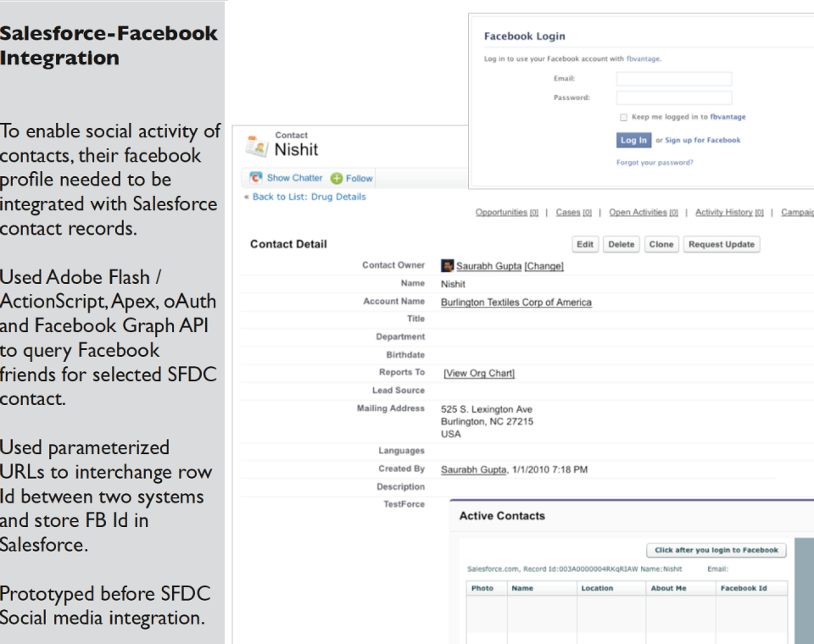Screen dimensions: 814x644
Task: Open Burlington Textiles Corp of America account
Action: [x=516, y=302]
